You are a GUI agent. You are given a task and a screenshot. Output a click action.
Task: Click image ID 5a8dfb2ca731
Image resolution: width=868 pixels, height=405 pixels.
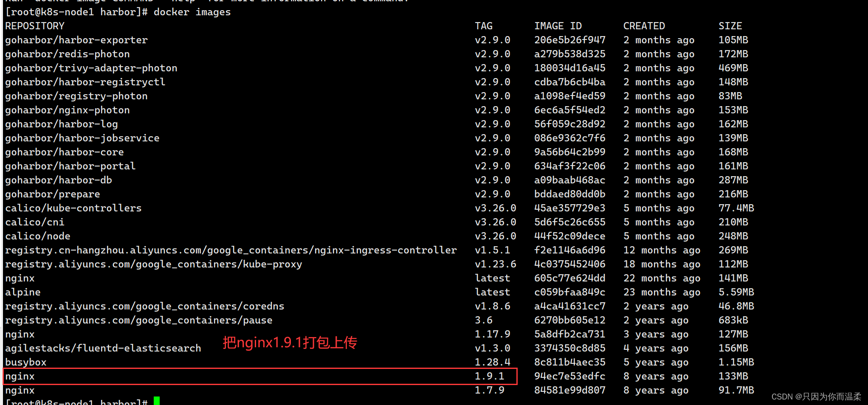tap(570, 335)
